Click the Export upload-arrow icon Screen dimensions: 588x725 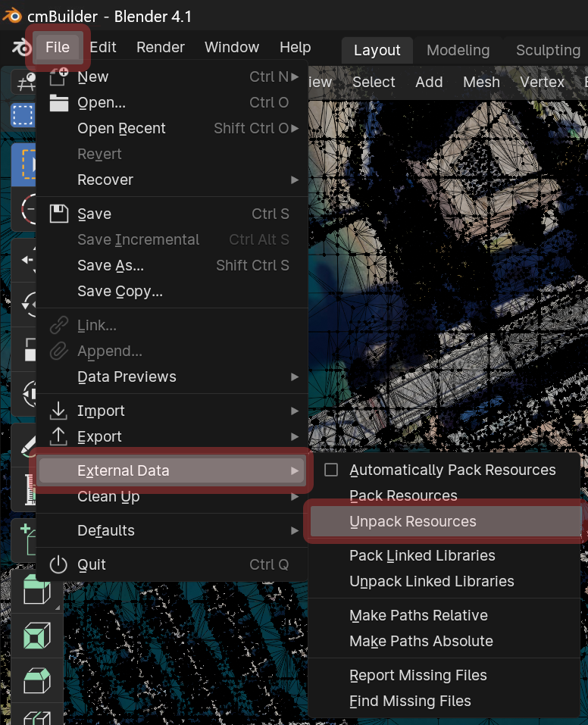tap(58, 436)
